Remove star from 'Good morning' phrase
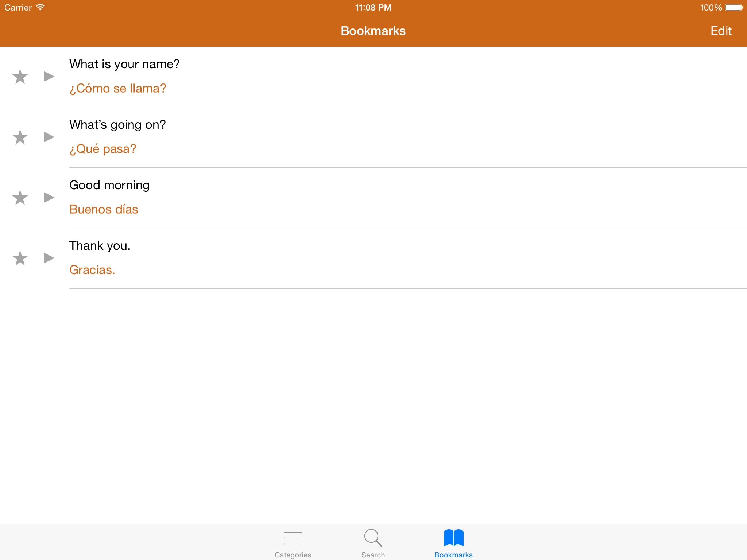 (20, 198)
